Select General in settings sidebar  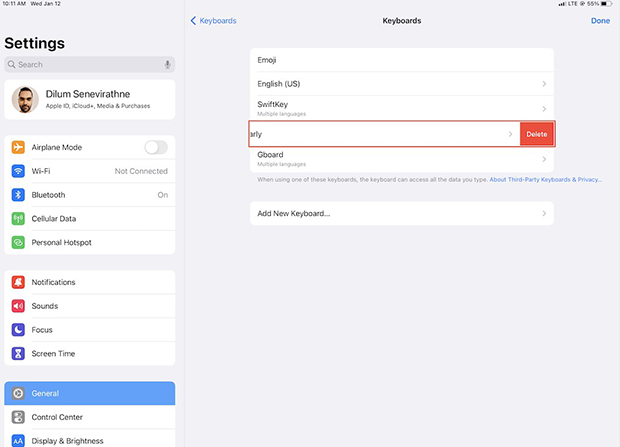pyautogui.click(x=90, y=393)
